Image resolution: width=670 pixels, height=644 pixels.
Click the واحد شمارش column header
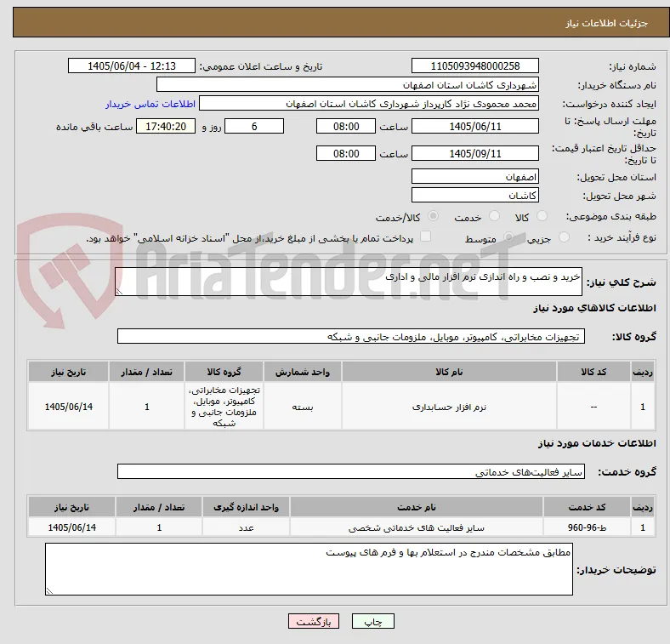click(x=303, y=372)
